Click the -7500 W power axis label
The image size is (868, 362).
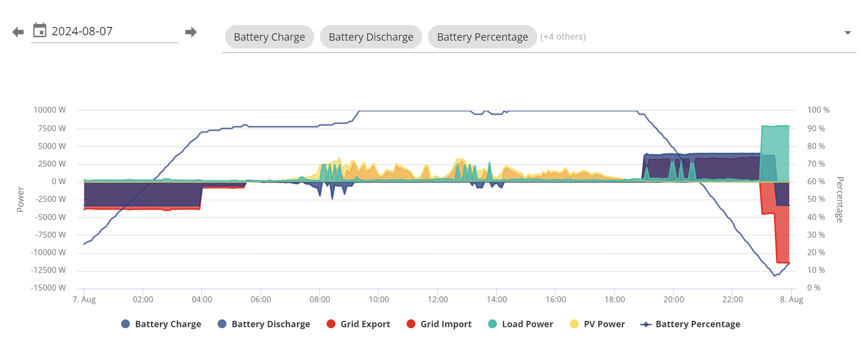click(x=50, y=235)
